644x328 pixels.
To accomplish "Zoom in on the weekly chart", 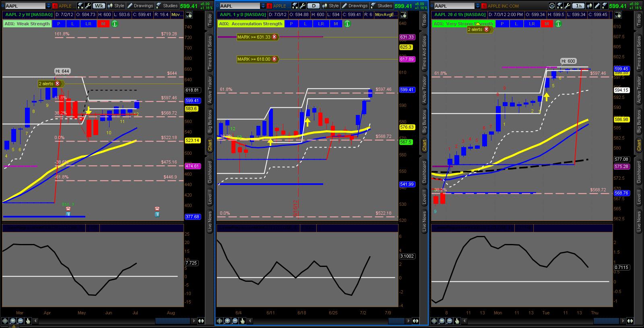I will coord(13,321).
